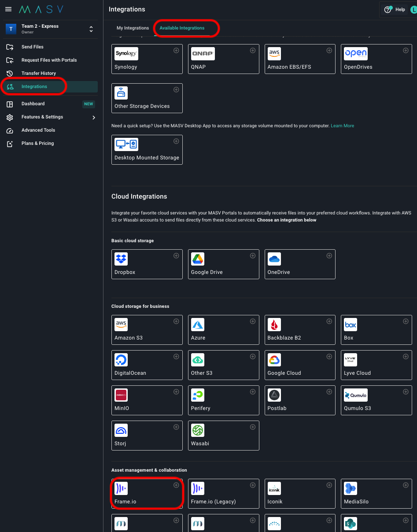Screen dimensions: 417x532
Task: Open the Transfer History sidebar entry
Action: click(x=40, y=73)
